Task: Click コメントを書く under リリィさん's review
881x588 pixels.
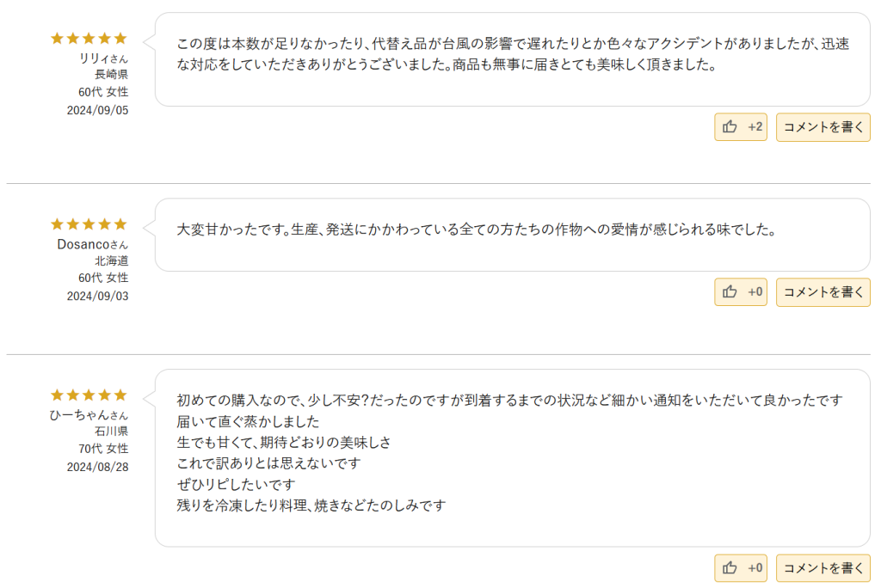Action: tap(822, 127)
